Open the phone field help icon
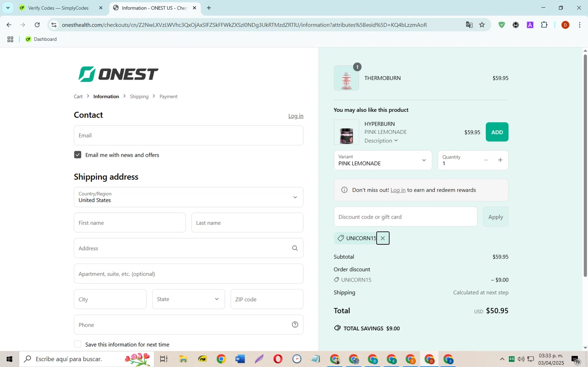Image resolution: width=588 pixels, height=367 pixels. pos(295,325)
